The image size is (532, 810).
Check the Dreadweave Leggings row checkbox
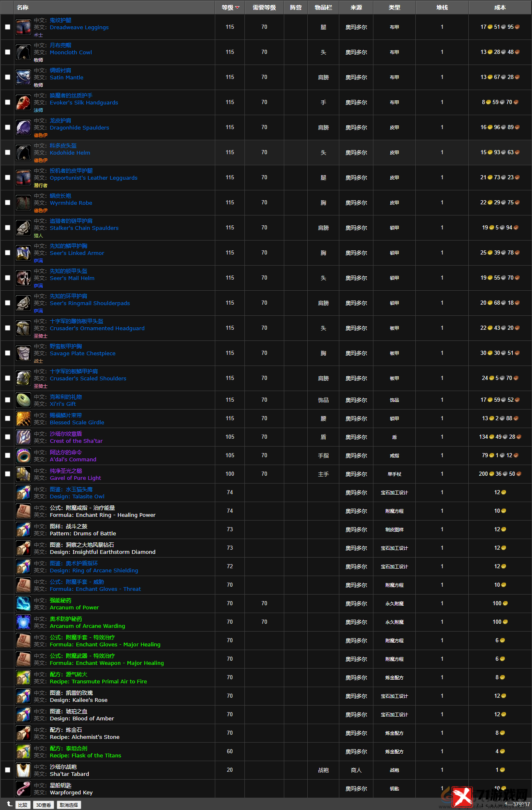[x=7, y=27]
